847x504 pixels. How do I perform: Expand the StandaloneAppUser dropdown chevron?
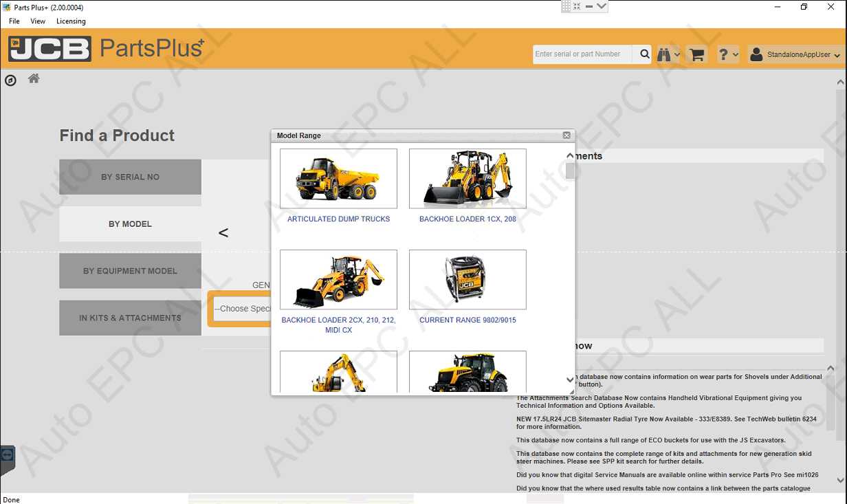(x=837, y=54)
